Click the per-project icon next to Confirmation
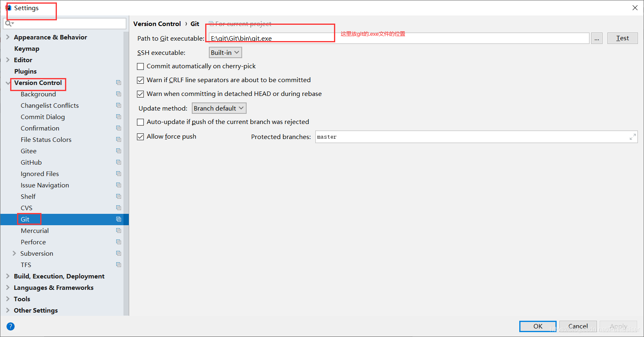This screenshot has width=644, height=337. tap(119, 128)
